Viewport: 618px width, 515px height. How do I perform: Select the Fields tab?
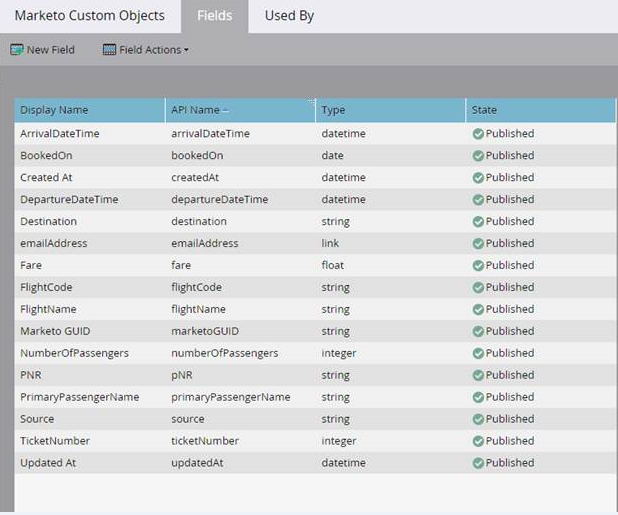pos(215,16)
